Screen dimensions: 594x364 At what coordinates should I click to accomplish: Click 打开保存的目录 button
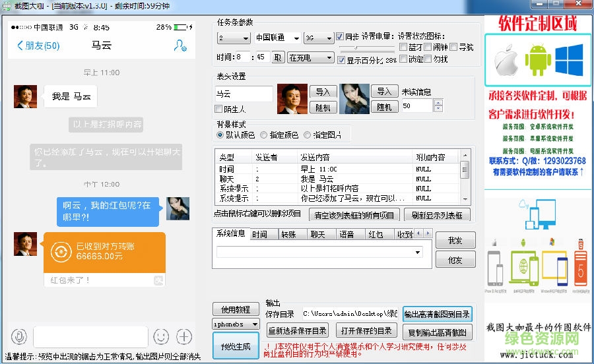[x=366, y=330]
